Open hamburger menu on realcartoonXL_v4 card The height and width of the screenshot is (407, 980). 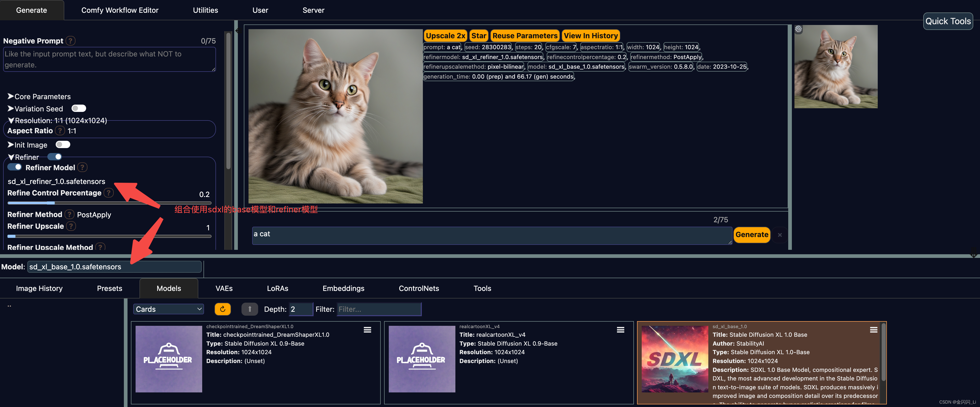[620, 330]
